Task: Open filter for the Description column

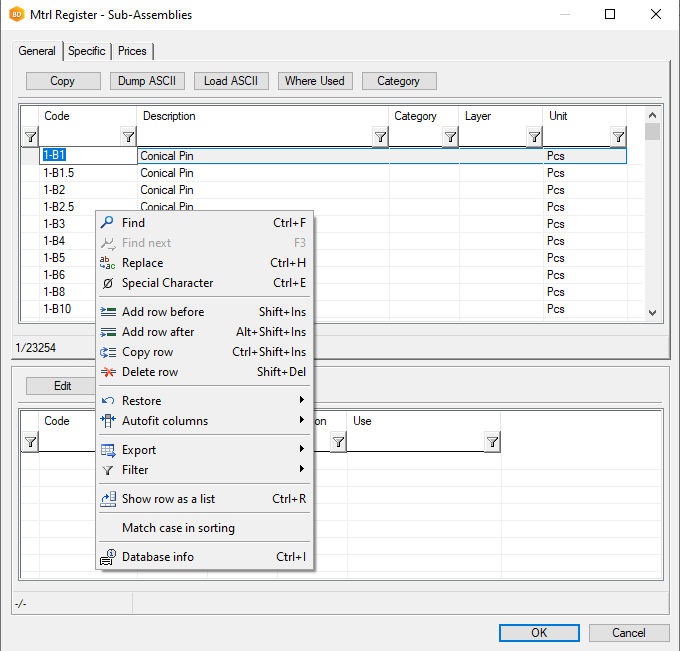Action: [380, 137]
